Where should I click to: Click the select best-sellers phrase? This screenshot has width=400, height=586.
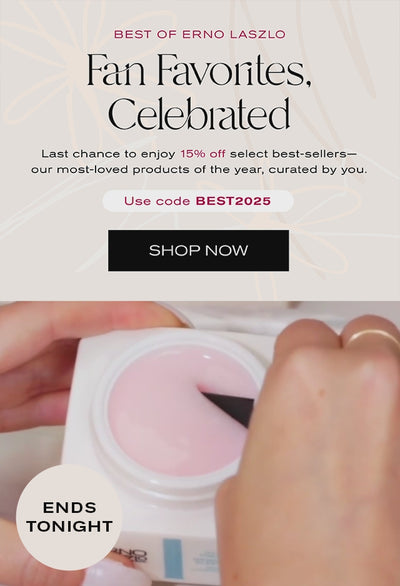291,154
